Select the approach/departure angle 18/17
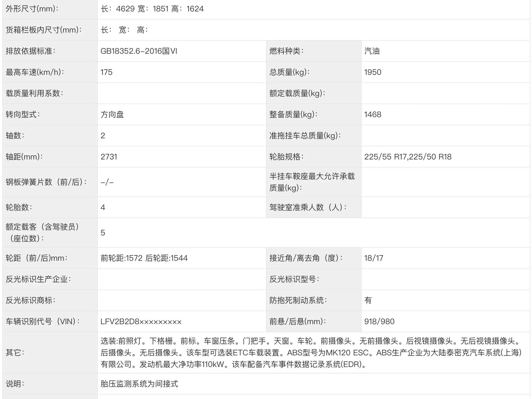The image size is (532, 399). pyautogui.click(x=374, y=258)
